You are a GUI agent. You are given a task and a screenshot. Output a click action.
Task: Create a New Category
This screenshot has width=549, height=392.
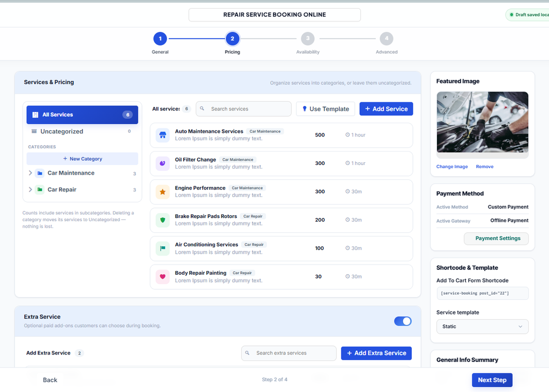[82, 159]
